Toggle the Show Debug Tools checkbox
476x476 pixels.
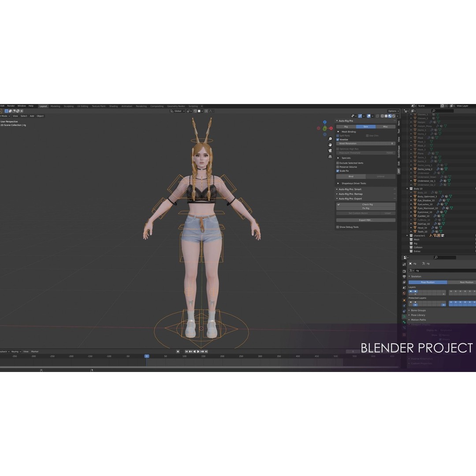[338, 227]
